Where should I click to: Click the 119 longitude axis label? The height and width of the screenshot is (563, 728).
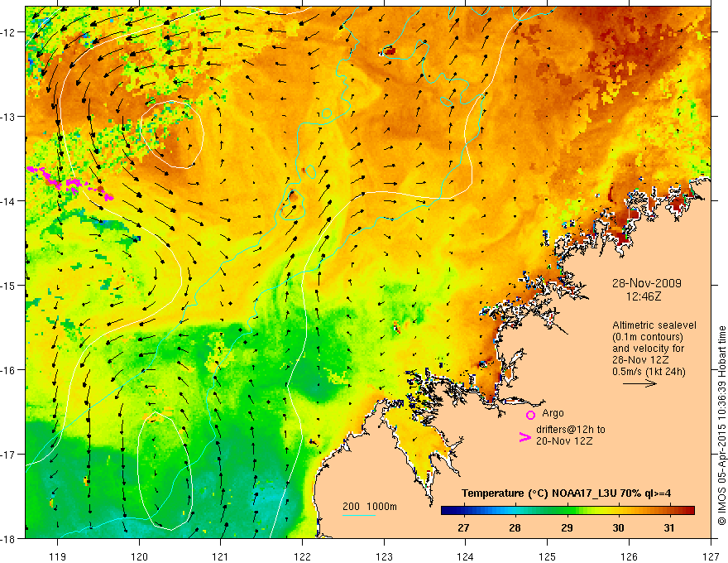click(x=58, y=557)
